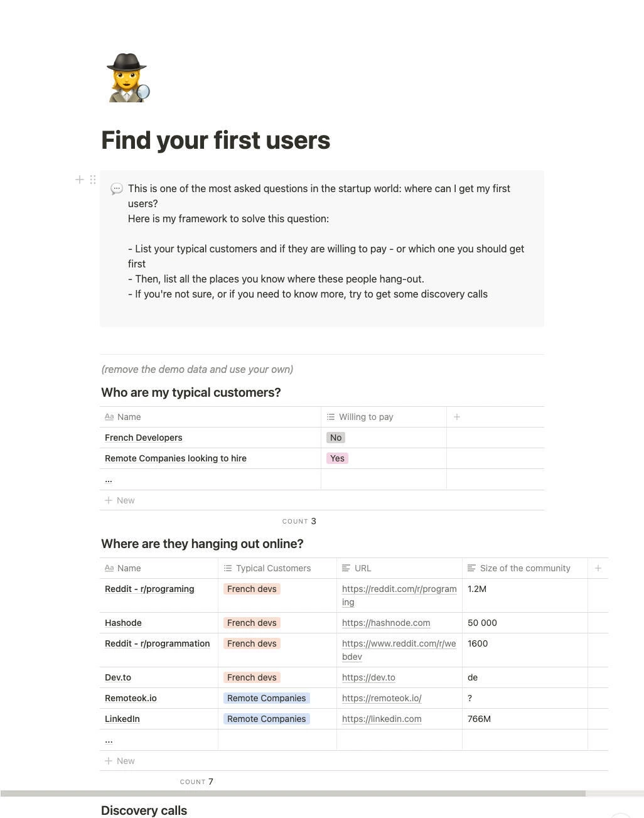
Task: Open the remoteok.io link
Action: coord(382,698)
